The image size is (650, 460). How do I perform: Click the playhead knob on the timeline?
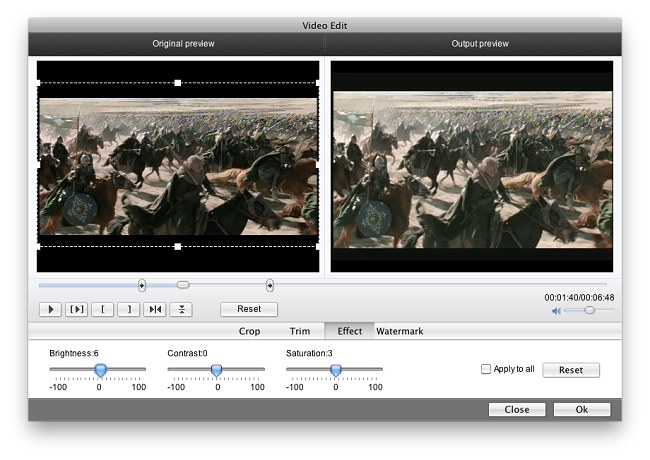tap(183, 285)
